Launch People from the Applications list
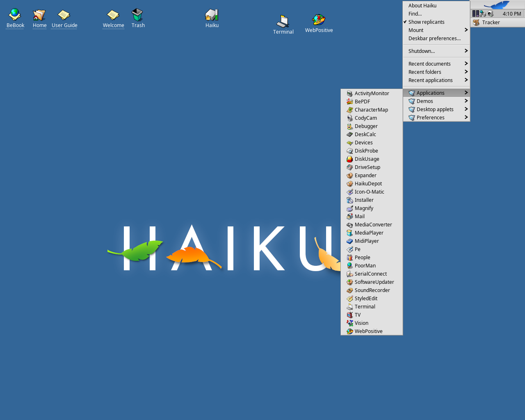The image size is (525, 420). click(x=372, y=258)
